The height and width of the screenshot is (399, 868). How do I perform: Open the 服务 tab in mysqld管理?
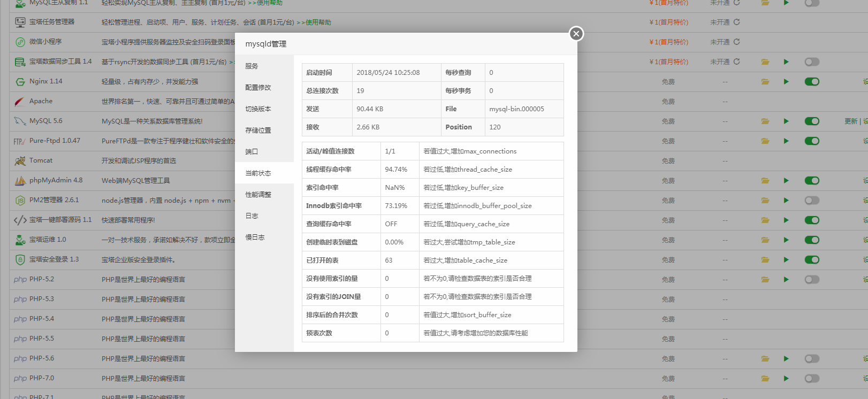tap(264, 66)
